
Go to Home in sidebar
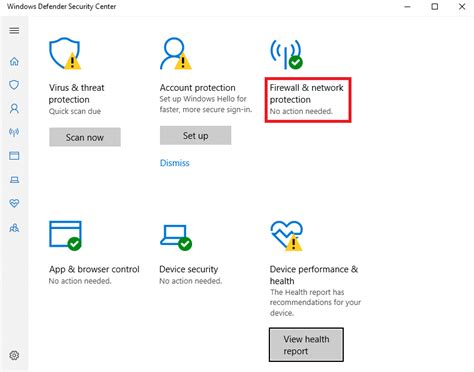click(x=14, y=61)
